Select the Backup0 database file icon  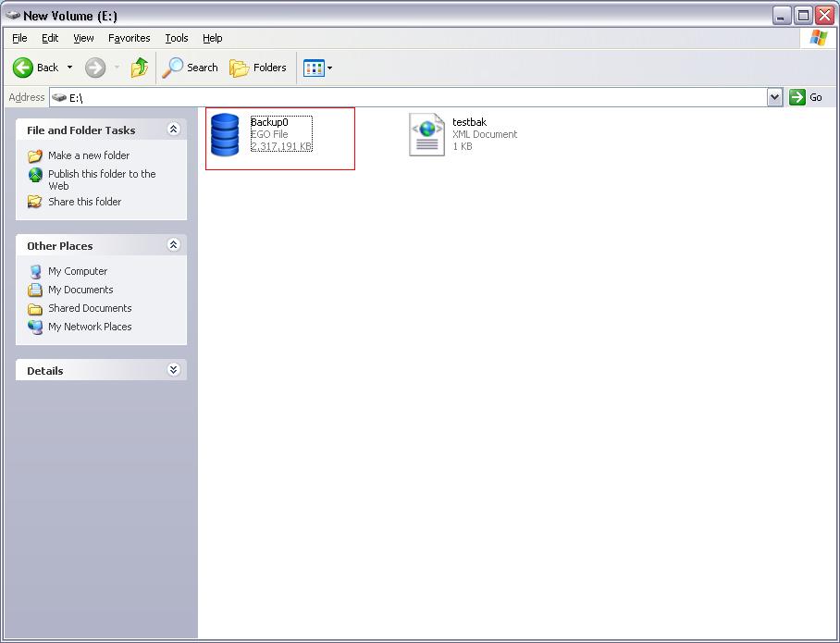pos(225,134)
